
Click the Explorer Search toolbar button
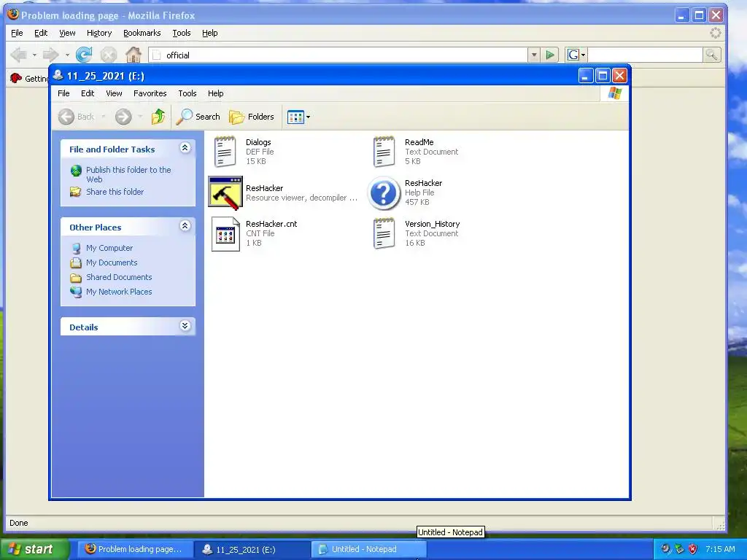tap(198, 117)
